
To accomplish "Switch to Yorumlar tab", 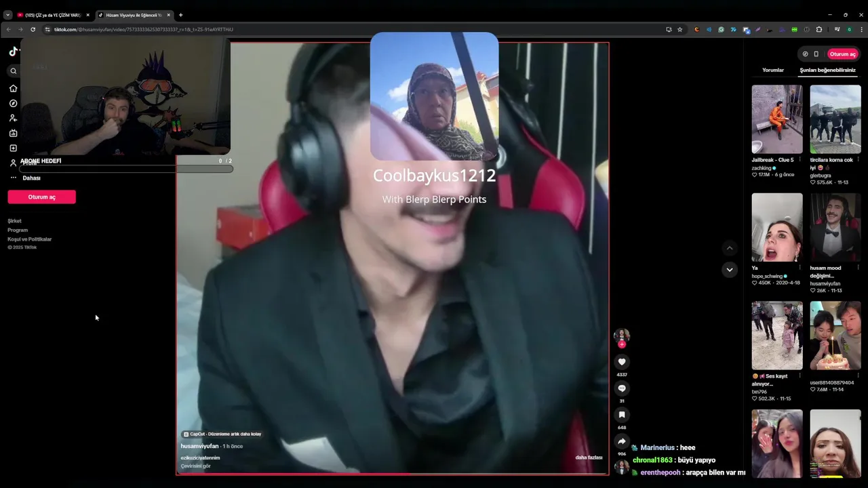I will pos(773,70).
